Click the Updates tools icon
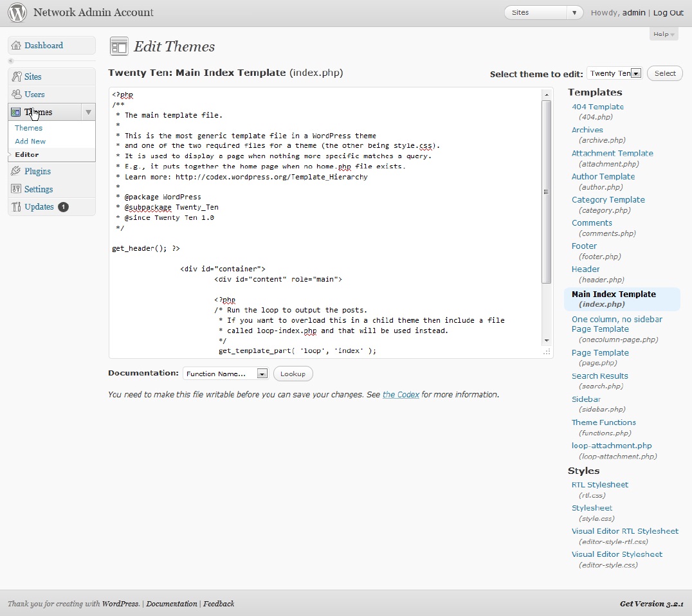Viewport: 692px width, 616px height. (x=16, y=206)
